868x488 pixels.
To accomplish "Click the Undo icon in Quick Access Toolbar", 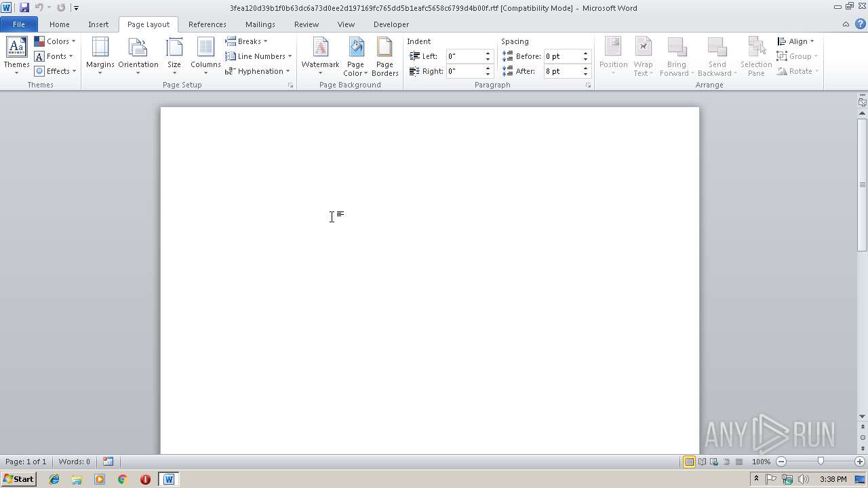I will coord(39,8).
